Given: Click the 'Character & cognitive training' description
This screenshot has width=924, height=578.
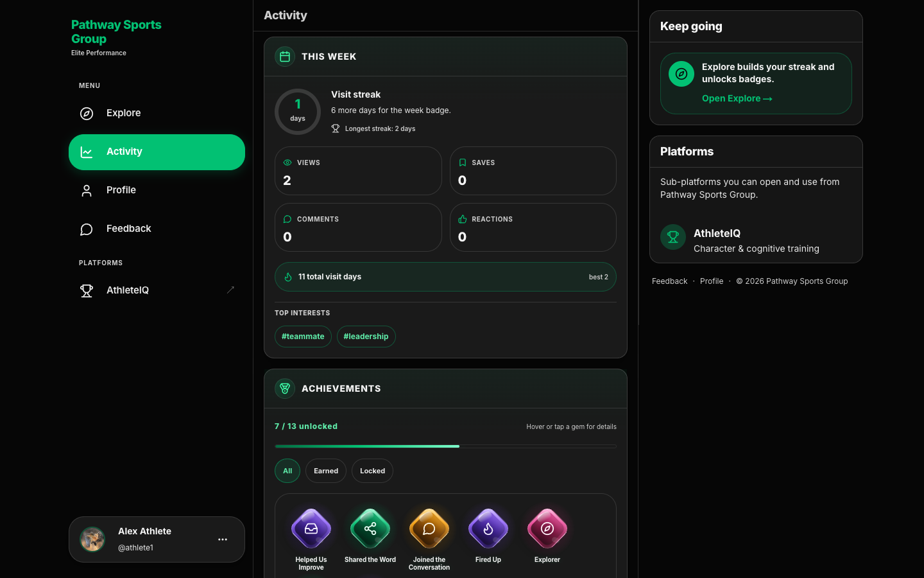Looking at the screenshot, I should click(757, 249).
